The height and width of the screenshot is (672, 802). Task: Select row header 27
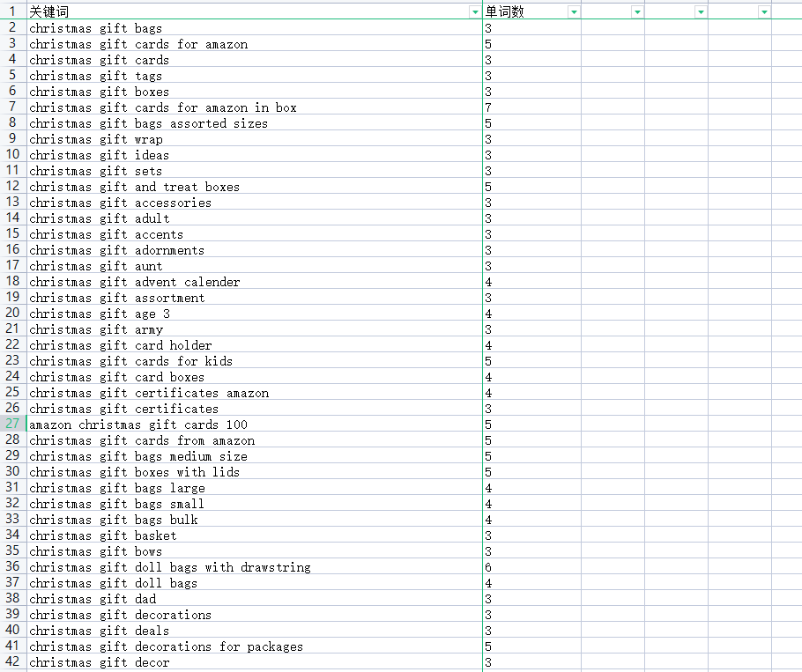(x=13, y=424)
